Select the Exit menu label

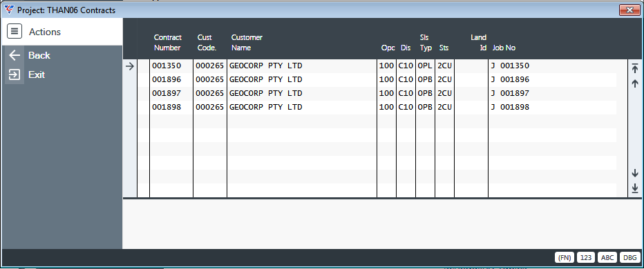tap(37, 74)
